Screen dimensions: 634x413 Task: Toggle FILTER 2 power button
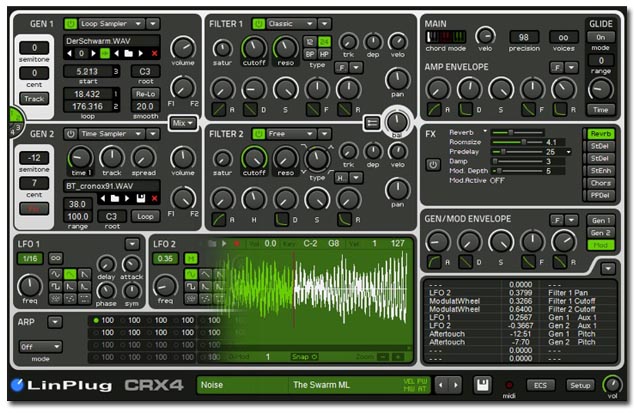coord(258,134)
